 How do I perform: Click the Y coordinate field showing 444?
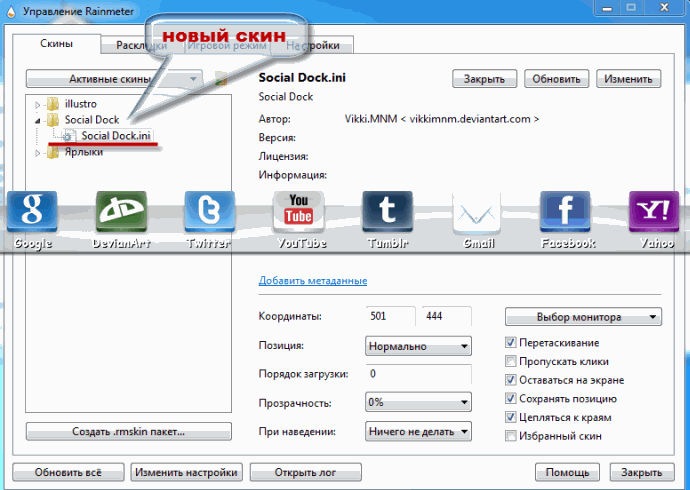coord(447,316)
